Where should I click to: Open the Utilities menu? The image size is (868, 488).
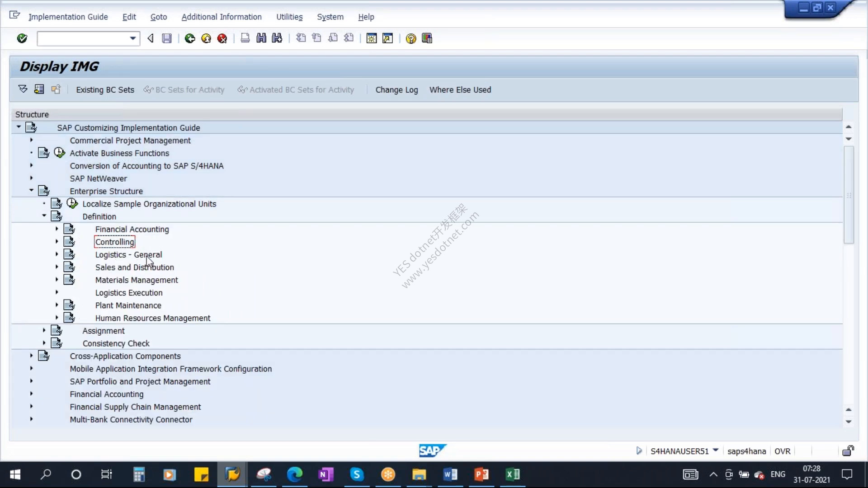(289, 17)
